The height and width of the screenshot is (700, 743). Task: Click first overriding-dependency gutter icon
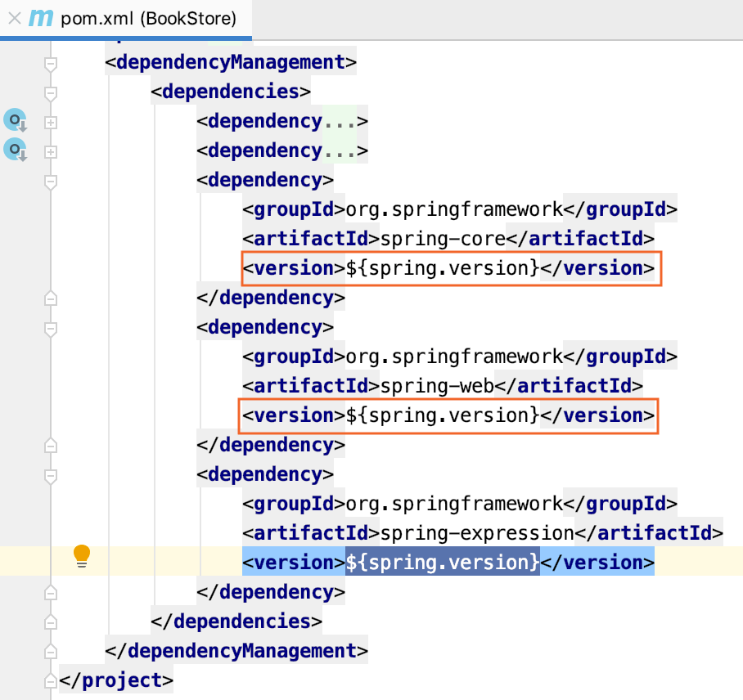pos(16,121)
